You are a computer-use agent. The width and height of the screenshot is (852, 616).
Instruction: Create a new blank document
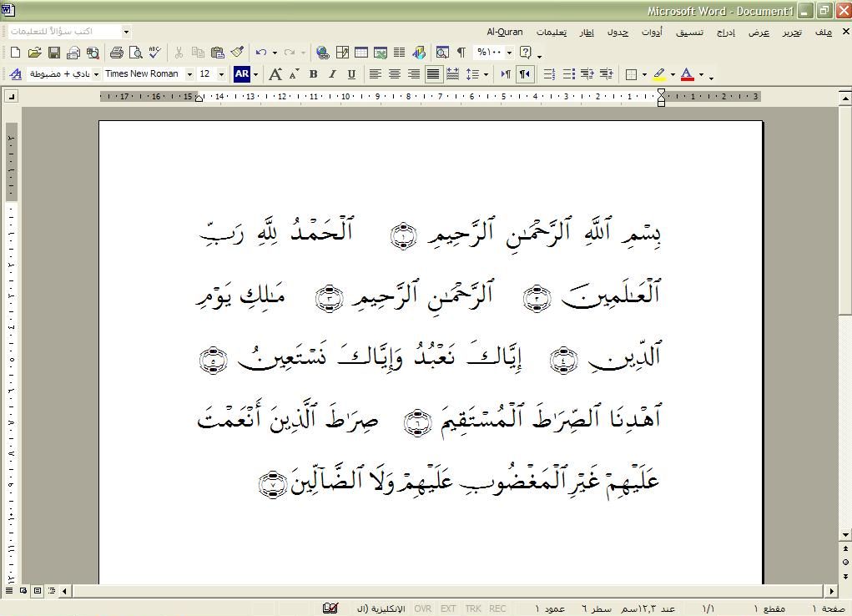[15, 53]
